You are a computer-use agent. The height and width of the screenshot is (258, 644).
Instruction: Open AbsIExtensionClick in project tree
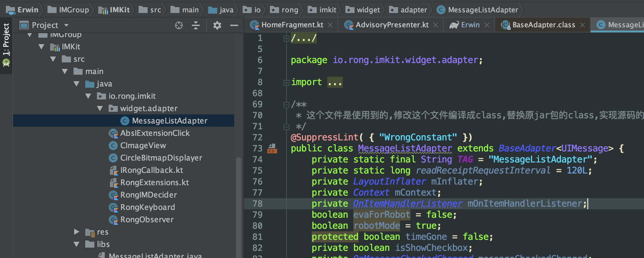[x=150, y=133]
